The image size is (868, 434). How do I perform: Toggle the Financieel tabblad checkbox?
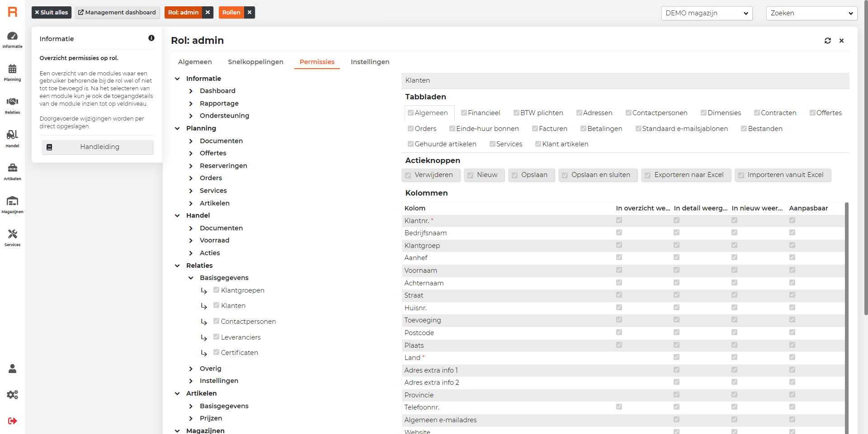tap(464, 113)
